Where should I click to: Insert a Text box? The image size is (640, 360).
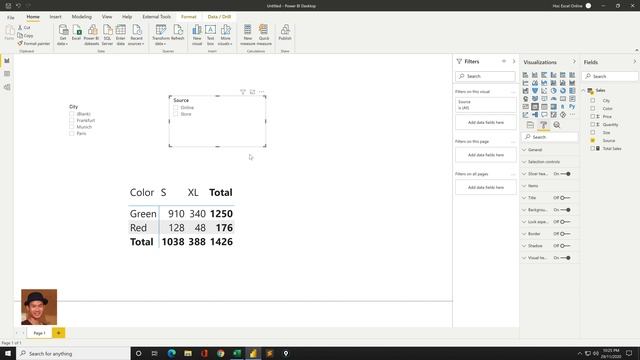click(x=210, y=35)
